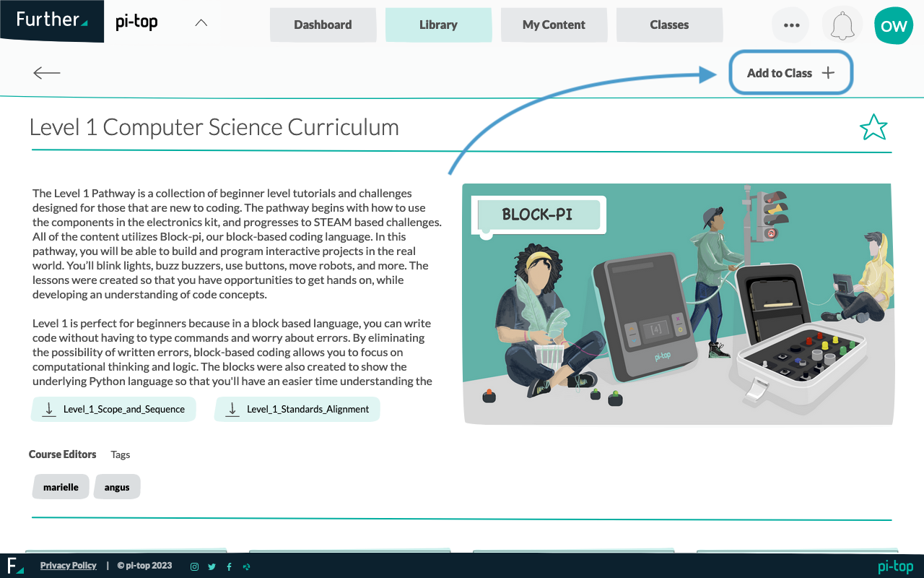
Task: Click the © pi-top 2023 copyright text
Action: [x=144, y=566]
